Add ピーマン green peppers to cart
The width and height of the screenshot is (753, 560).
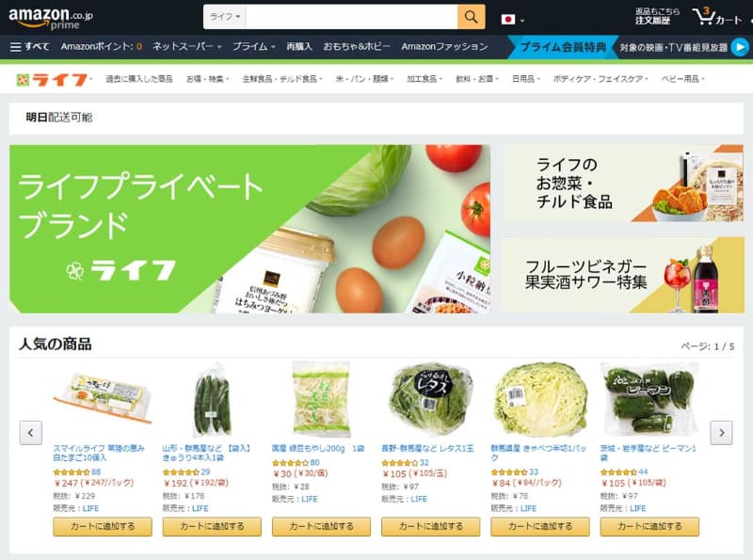pyautogui.click(x=649, y=526)
